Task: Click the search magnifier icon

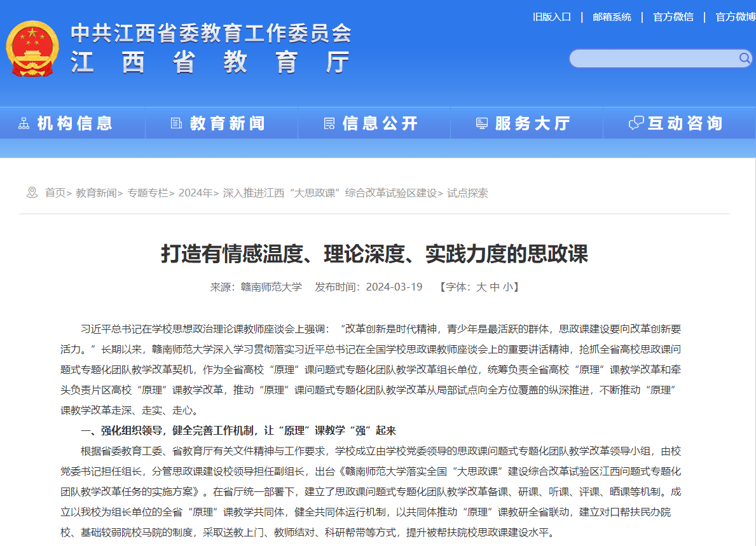Action: click(745, 58)
